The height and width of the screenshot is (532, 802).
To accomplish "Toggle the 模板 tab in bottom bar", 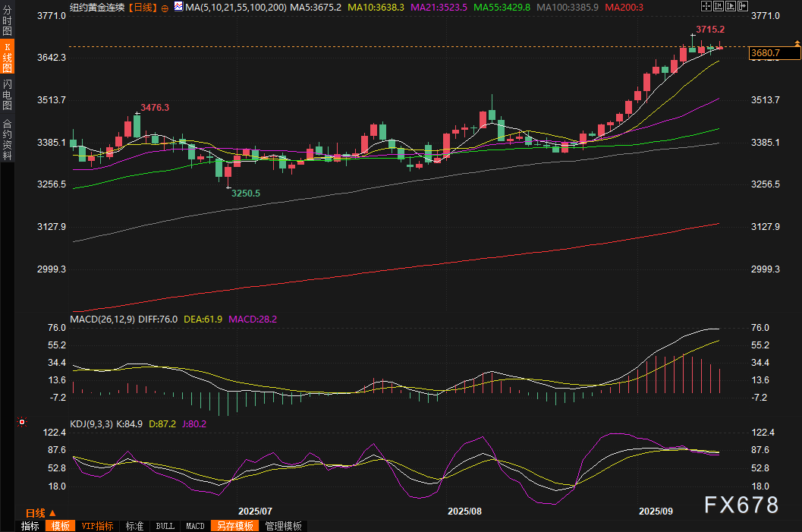I will pos(61,526).
